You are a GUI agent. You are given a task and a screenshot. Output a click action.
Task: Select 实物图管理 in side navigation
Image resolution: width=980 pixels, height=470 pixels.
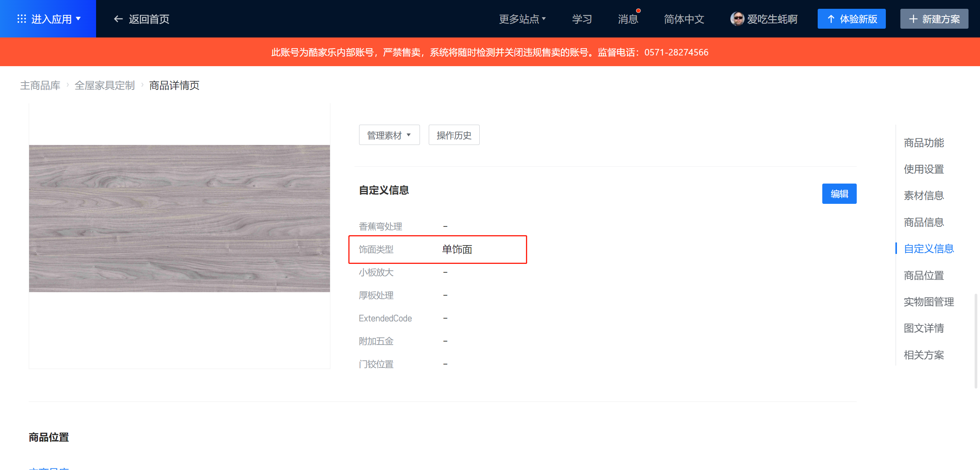click(929, 302)
